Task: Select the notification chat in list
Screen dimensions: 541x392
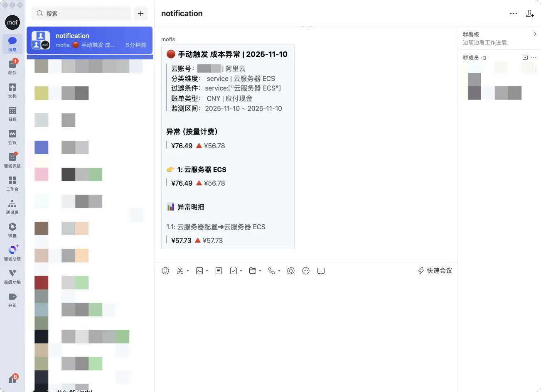Action: (89, 40)
